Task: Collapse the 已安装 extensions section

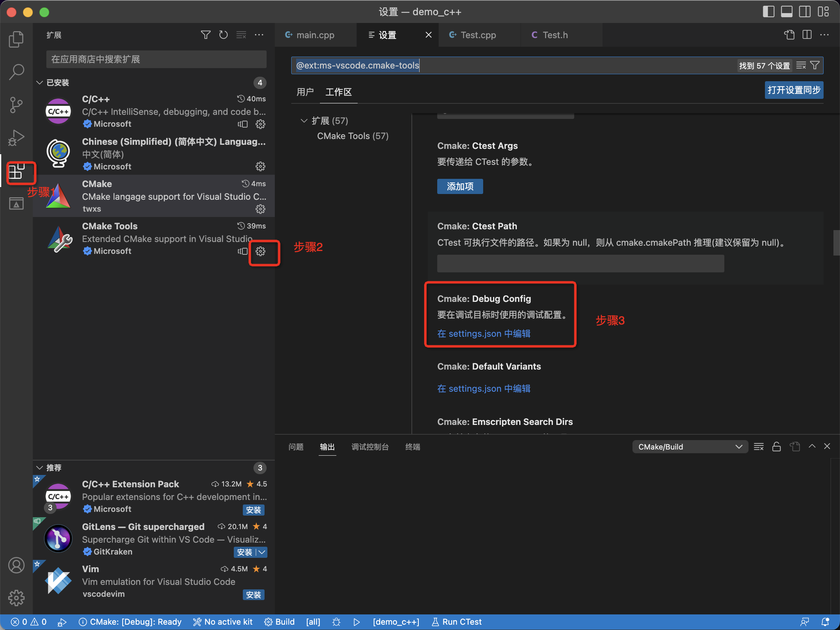Action: tap(40, 82)
